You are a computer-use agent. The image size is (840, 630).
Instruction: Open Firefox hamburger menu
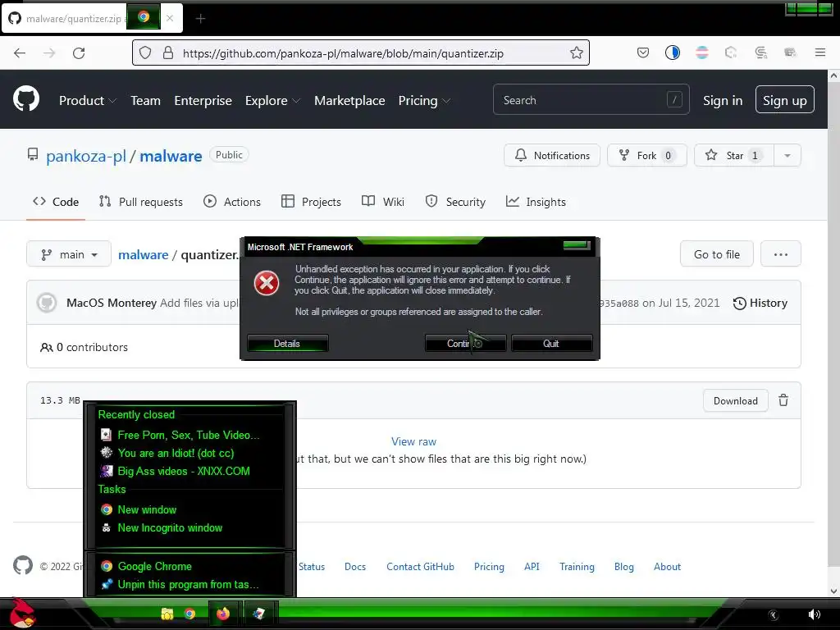point(820,52)
